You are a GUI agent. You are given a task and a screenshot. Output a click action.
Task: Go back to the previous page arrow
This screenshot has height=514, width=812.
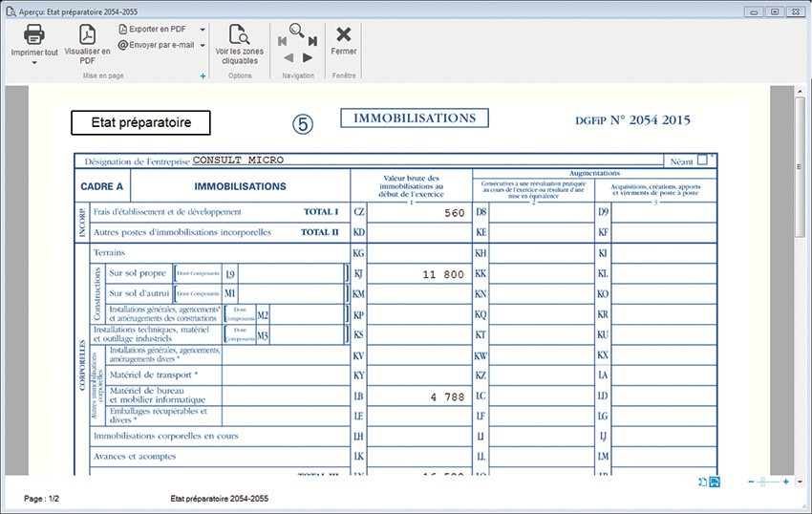click(288, 58)
